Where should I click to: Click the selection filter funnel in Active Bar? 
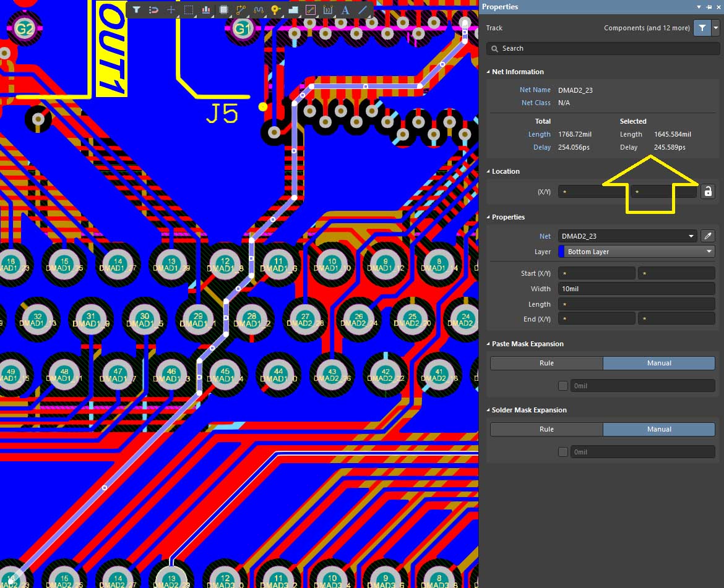click(136, 10)
